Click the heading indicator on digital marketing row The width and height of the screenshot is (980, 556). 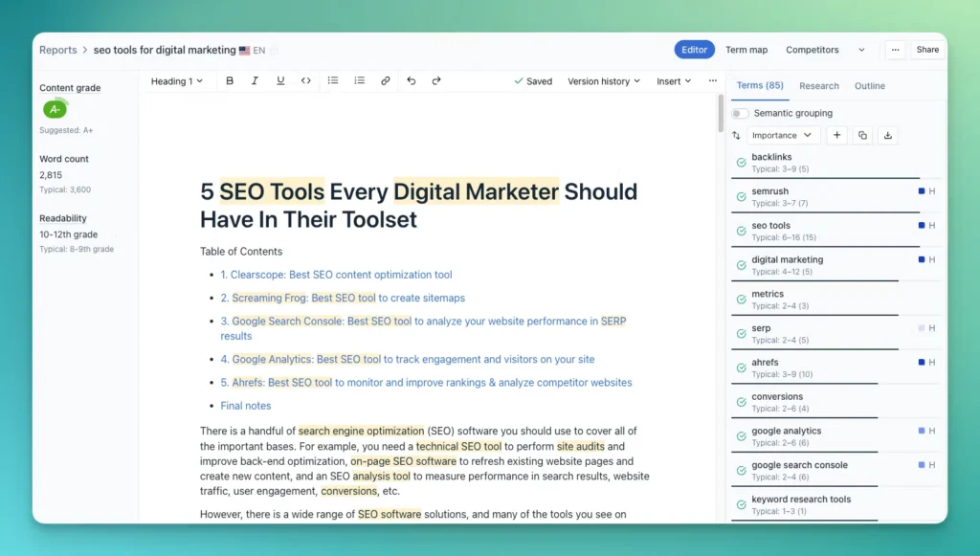[926, 260]
